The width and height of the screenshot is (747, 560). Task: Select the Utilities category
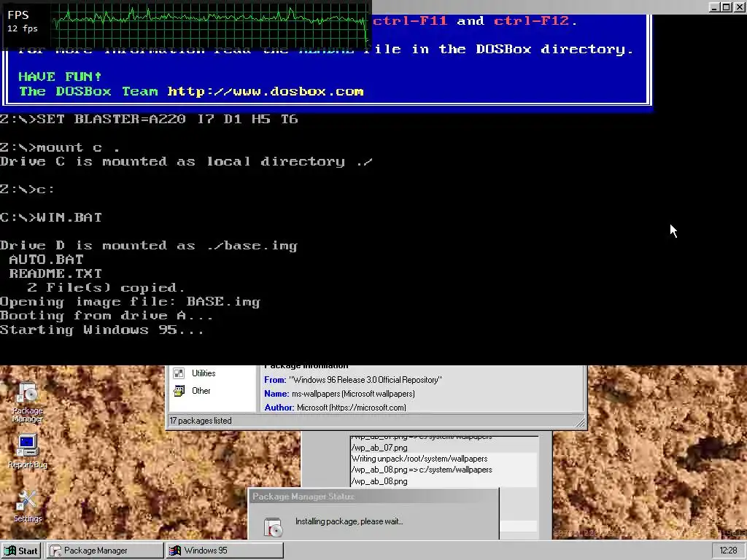click(204, 373)
